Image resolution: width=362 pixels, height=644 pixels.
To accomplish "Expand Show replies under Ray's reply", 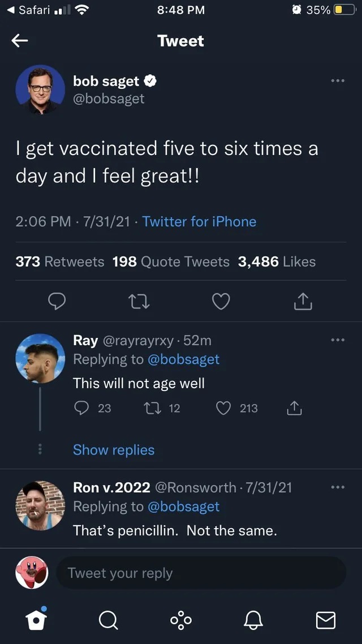I will pyautogui.click(x=114, y=450).
